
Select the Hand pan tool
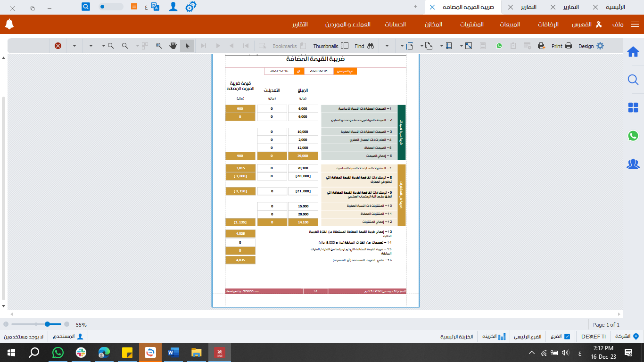point(173,46)
